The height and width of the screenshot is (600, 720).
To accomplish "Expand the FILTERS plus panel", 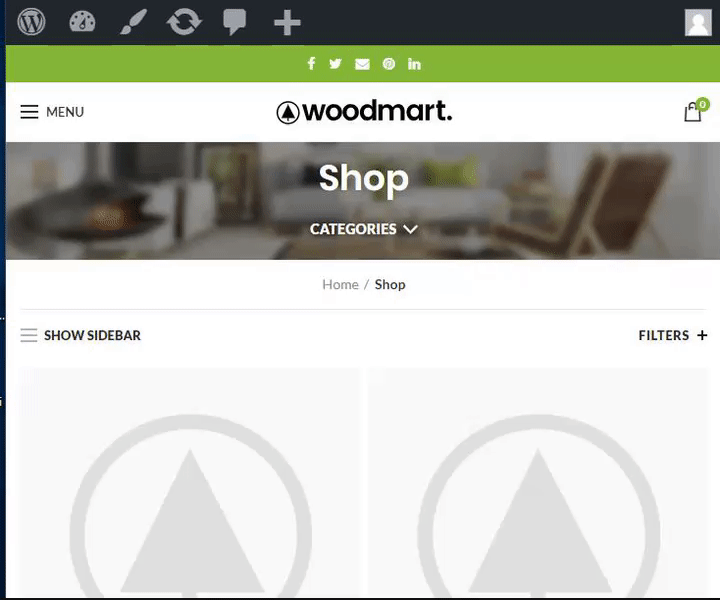I will coord(673,335).
